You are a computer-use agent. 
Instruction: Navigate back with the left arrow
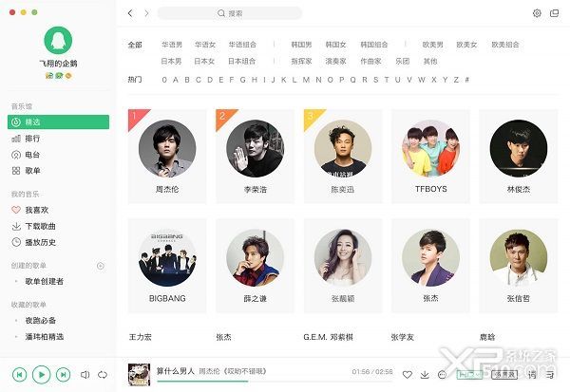coord(130,13)
